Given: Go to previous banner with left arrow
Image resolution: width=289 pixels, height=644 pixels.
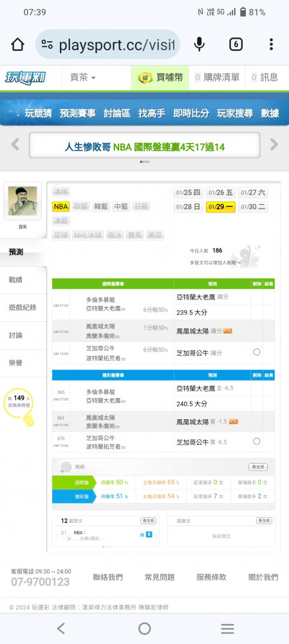Looking at the screenshot, I should click(x=15, y=144).
